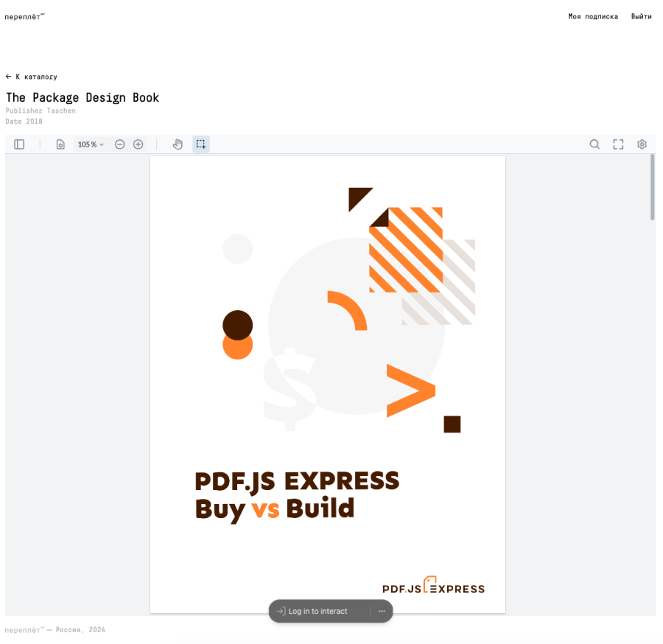This screenshot has width=663, height=644.
Task: Click the zoom out minus icon
Action: pos(119,144)
